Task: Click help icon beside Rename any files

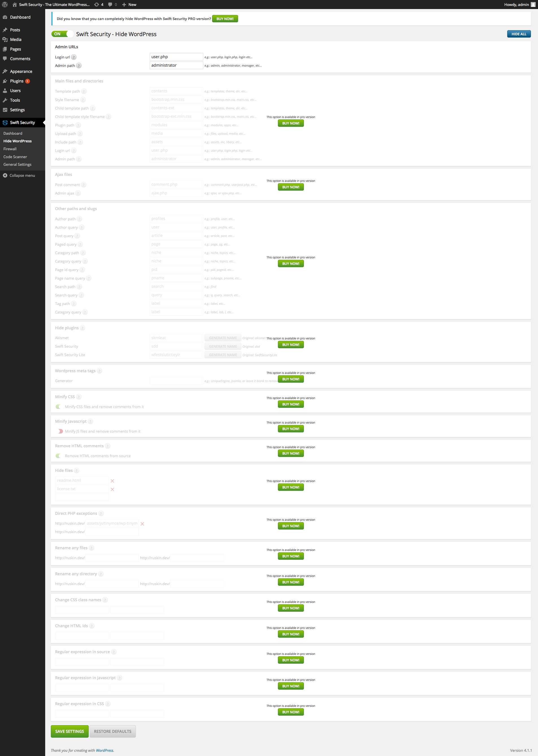Action: (92, 548)
